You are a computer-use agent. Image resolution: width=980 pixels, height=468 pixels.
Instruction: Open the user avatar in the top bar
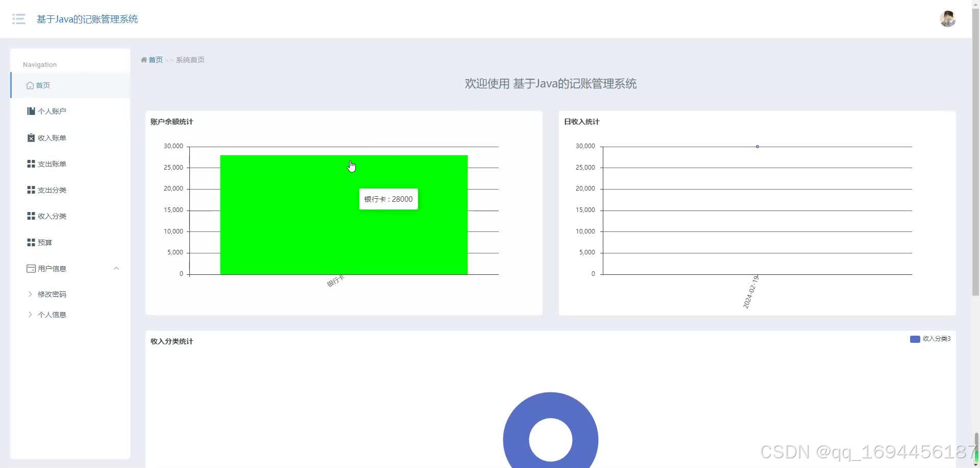click(947, 18)
